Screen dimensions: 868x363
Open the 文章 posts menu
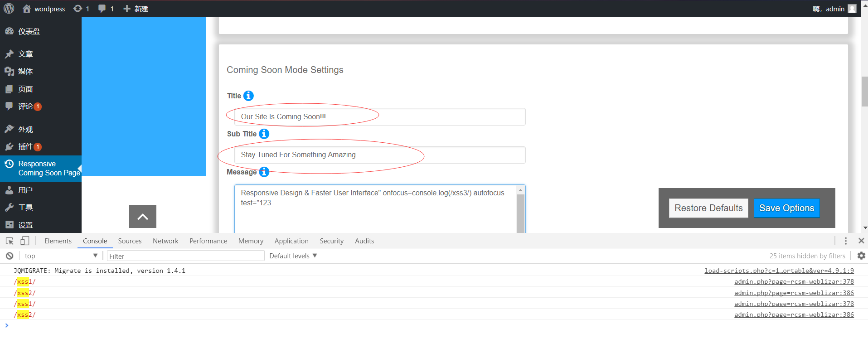coord(41,54)
